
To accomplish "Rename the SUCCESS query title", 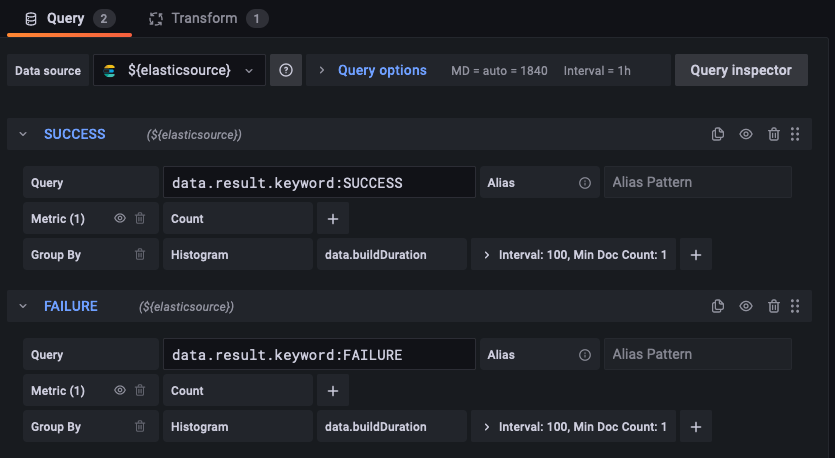I will (x=75, y=134).
